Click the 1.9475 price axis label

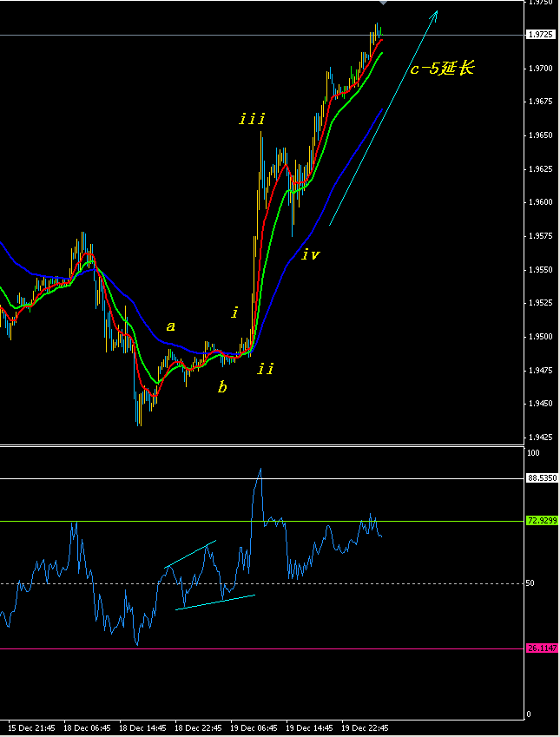(x=540, y=371)
